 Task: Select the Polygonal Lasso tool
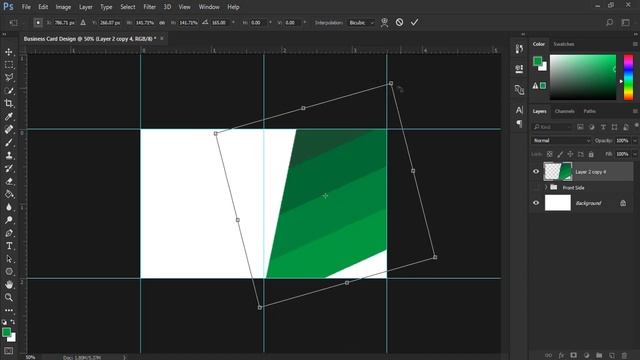pyautogui.click(x=9, y=78)
